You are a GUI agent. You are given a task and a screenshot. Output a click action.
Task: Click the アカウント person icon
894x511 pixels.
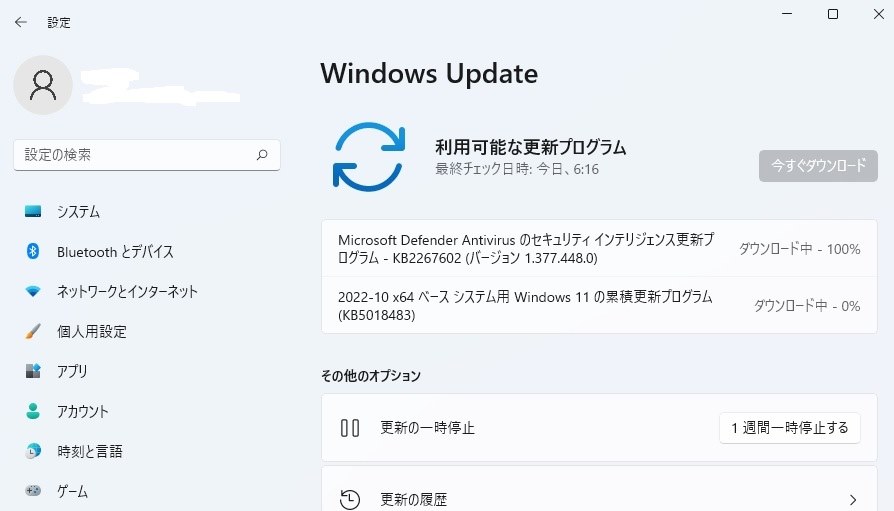pos(33,411)
